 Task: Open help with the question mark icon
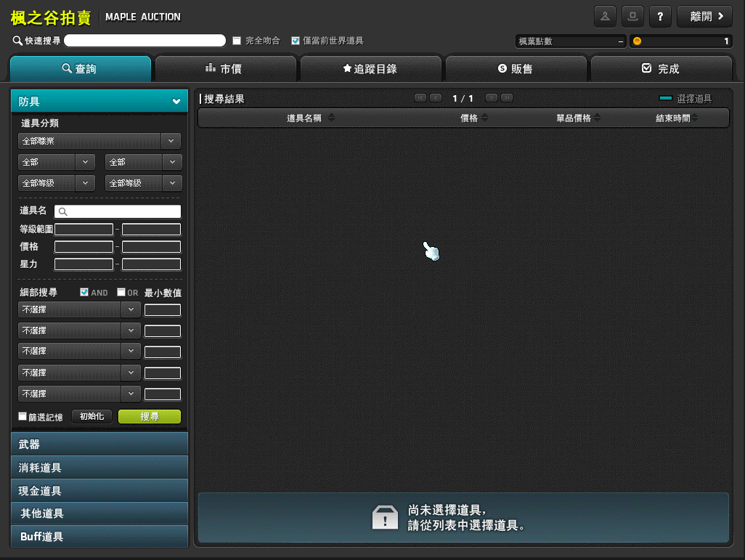click(x=660, y=17)
